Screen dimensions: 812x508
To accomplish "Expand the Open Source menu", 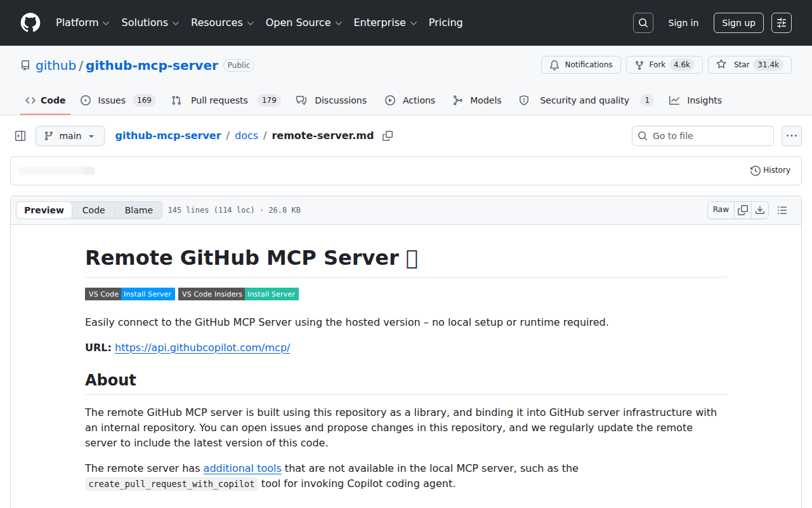I will coord(304,23).
